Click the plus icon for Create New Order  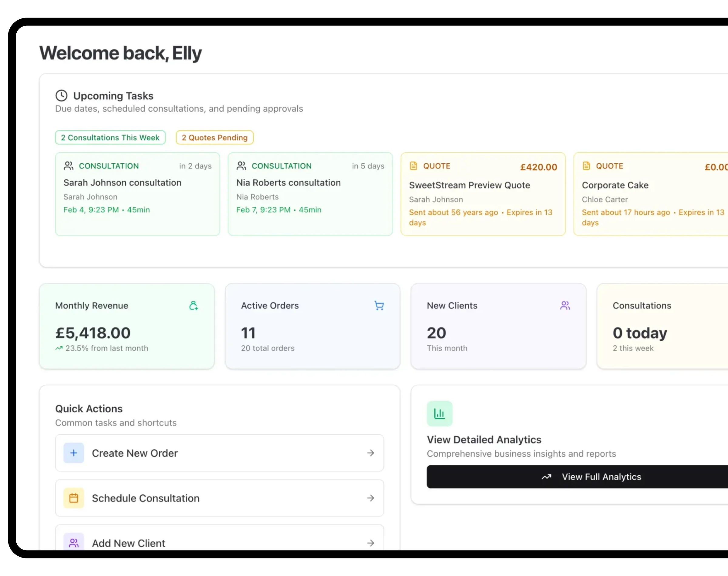pos(73,453)
